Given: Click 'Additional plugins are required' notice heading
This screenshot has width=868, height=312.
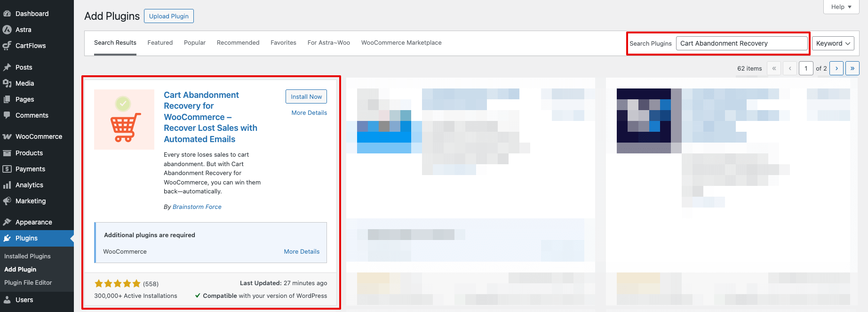Looking at the screenshot, I should [x=150, y=235].
